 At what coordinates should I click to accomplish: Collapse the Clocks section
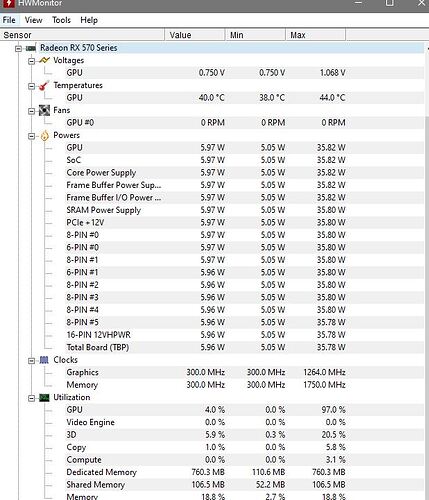coord(31,361)
